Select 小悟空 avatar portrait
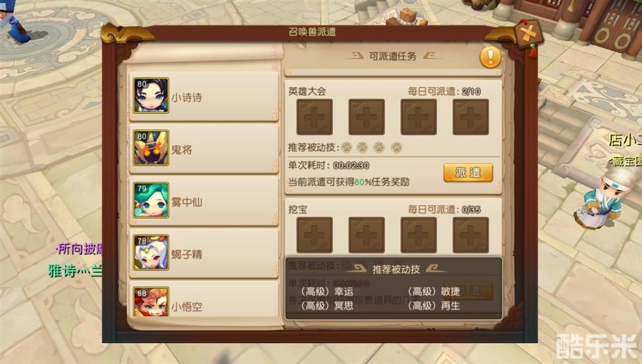This screenshot has height=364, width=642. pyautogui.click(x=151, y=302)
